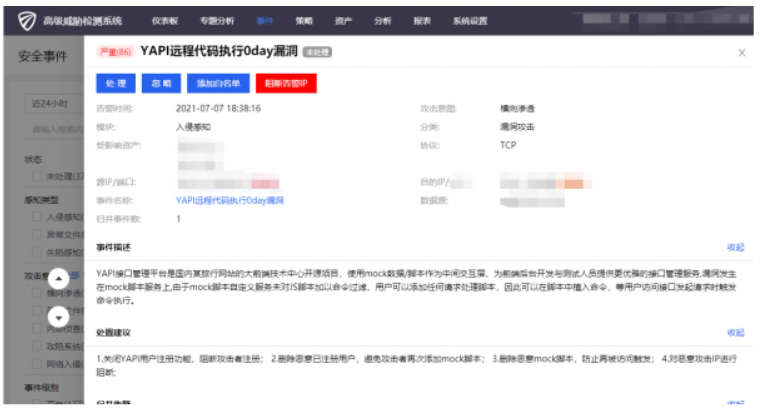Screen dimensions: 760x411
Task: Click the TCP protocol value
Action: (x=508, y=145)
